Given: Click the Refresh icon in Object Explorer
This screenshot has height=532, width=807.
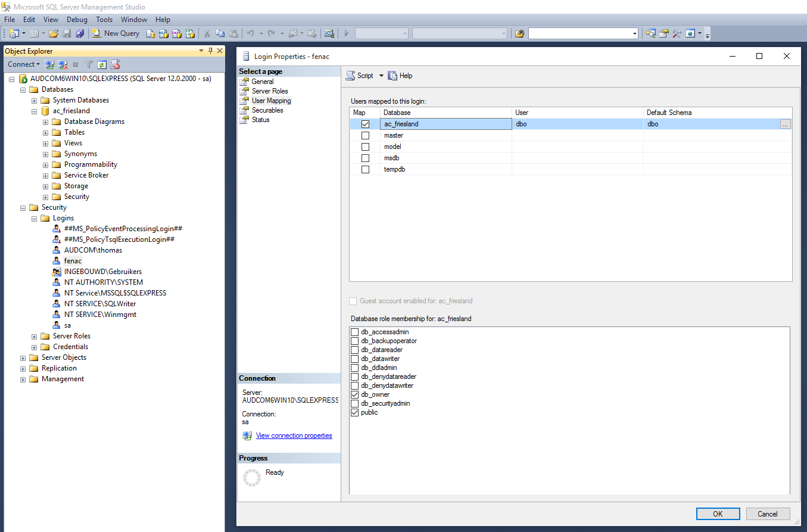Looking at the screenshot, I should (102, 64).
